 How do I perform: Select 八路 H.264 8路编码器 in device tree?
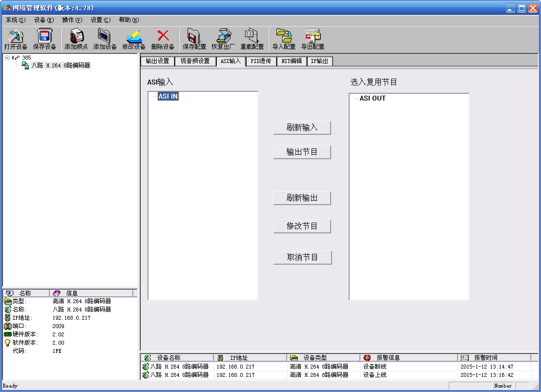coord(61,65)
